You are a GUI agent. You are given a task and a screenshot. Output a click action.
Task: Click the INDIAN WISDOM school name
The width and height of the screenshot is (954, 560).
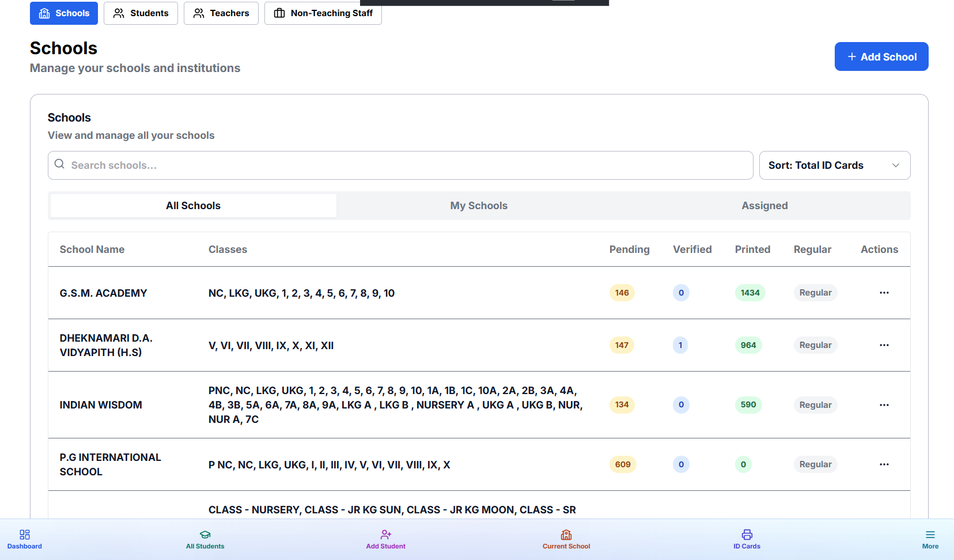pos(101,405)
